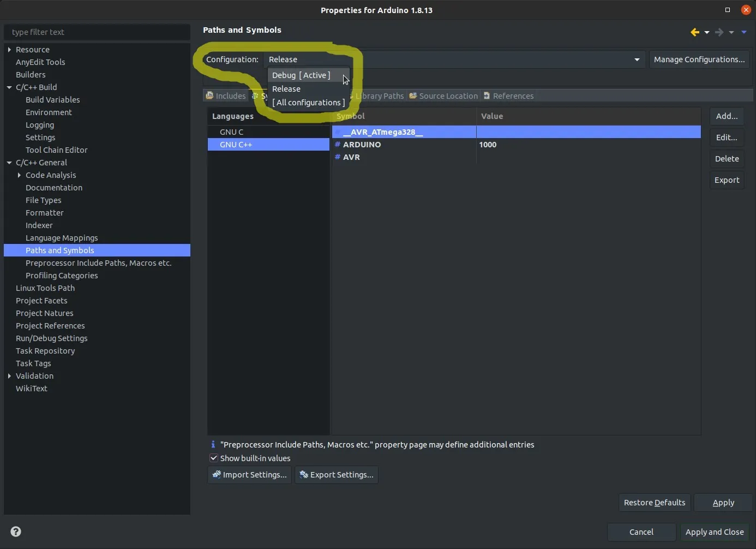Click the ARDUINO value cell 1000

[x=488, y=145]
